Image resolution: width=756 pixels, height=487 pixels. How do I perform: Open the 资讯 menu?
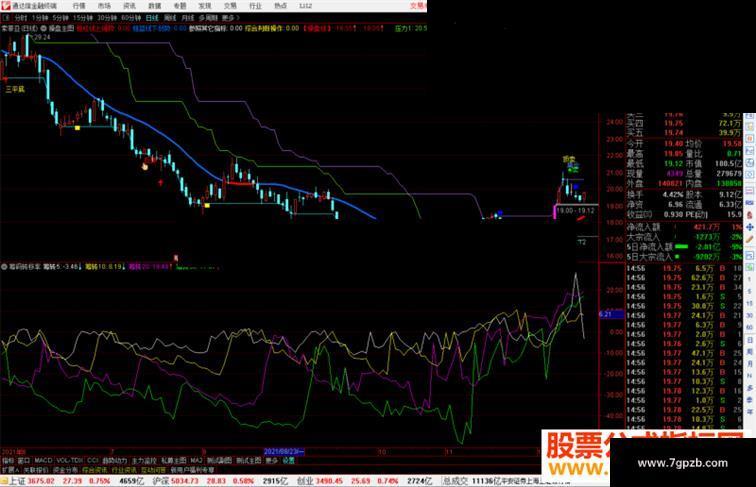click(129, 6)
